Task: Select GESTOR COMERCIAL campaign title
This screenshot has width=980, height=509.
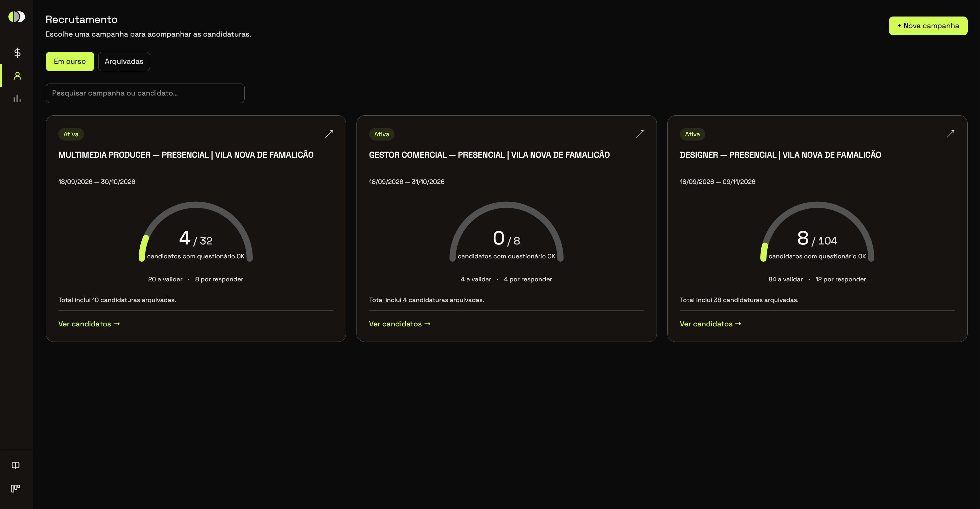Action: tap(489, 155)
